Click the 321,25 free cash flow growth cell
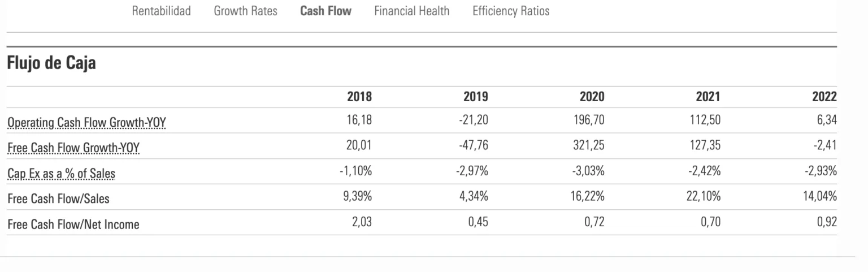This screenshot has height=272, width=868. (x=588, y=145)
